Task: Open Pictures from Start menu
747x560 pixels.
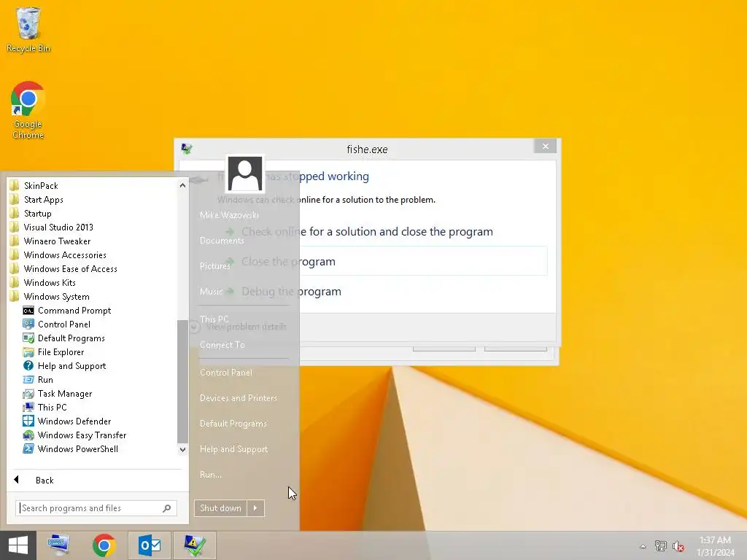Action: (215, 265)
